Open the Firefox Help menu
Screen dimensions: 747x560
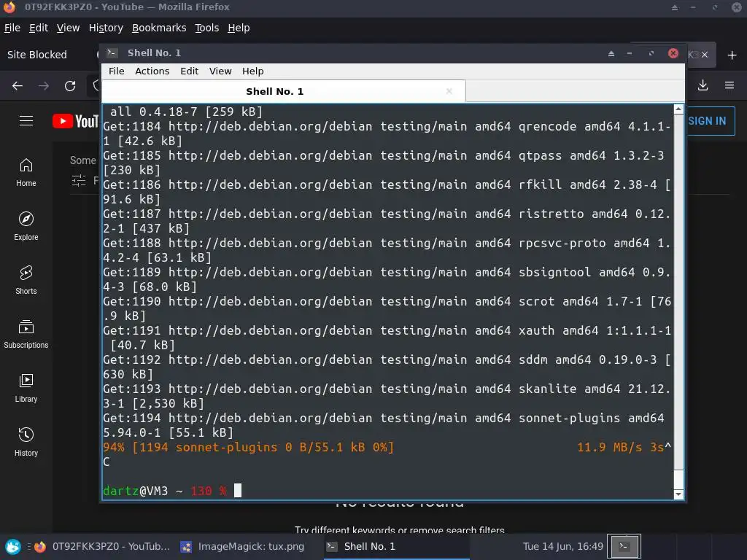(x=239, y=28)
